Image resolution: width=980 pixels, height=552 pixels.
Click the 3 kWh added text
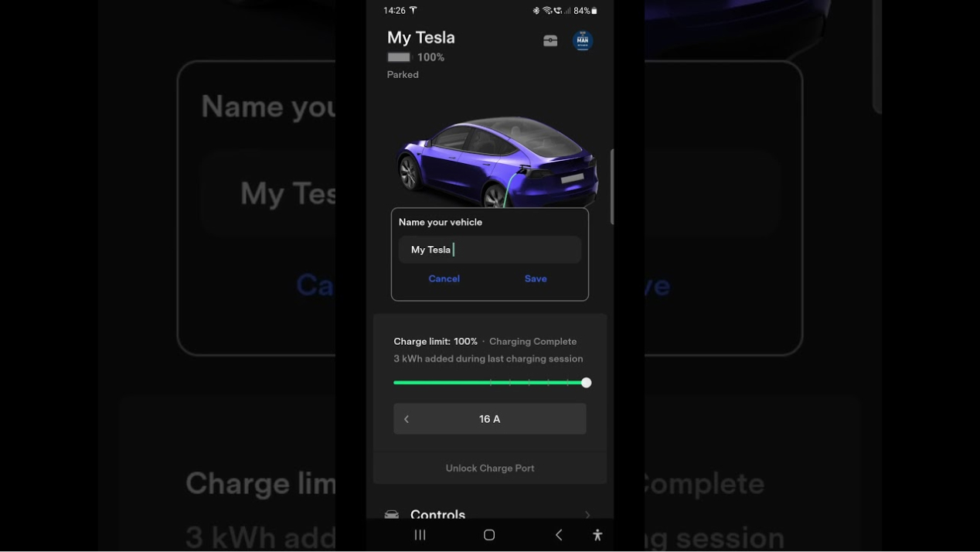coord(488,359)
